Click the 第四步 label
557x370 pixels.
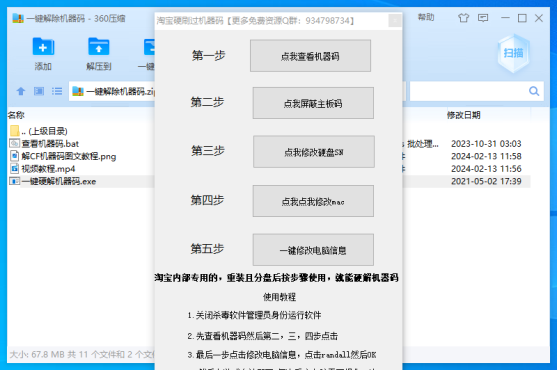tap(207, 200)
